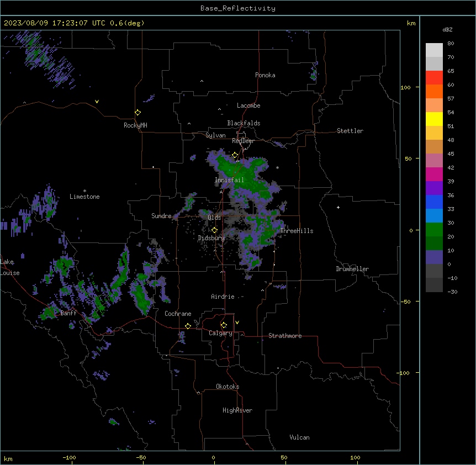Click the Banff town label
This screenshot has height=465, width=476.
coord(68,313)
